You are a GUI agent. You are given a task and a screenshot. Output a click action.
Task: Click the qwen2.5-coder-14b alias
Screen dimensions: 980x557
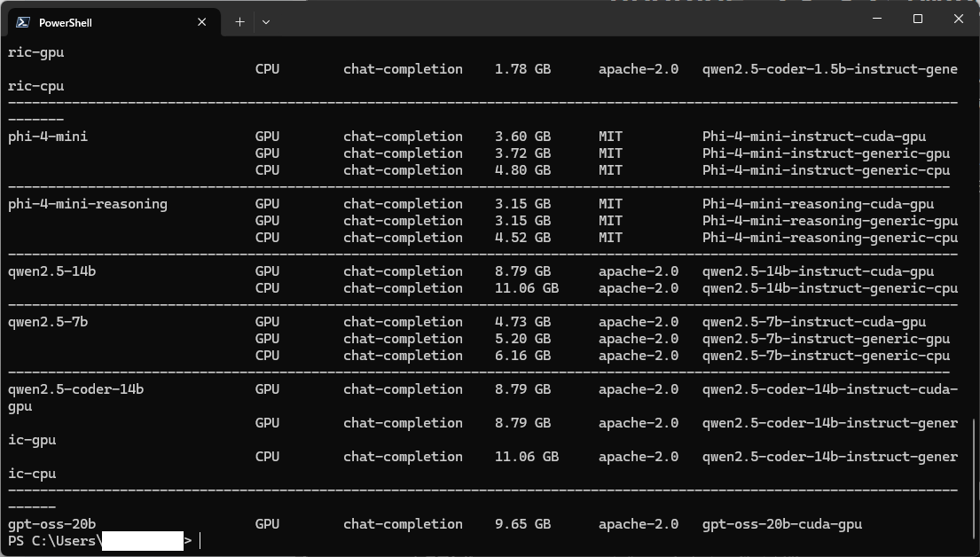(75, 389)
